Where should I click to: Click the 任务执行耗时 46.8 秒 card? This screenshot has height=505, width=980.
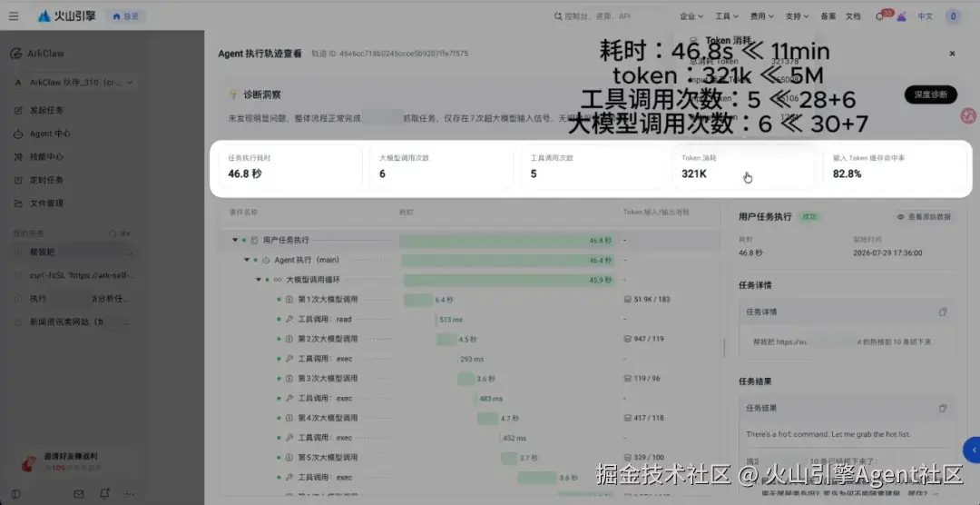coord(289,167)
